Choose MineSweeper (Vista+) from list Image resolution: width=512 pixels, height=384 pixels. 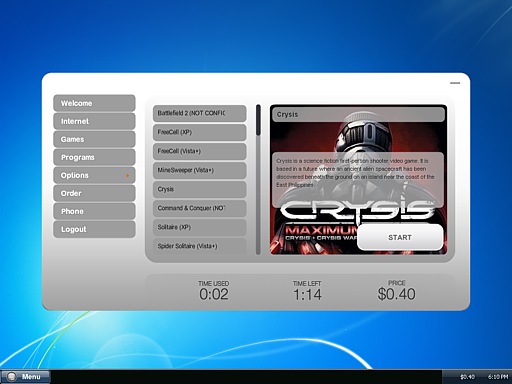(200, 170)
